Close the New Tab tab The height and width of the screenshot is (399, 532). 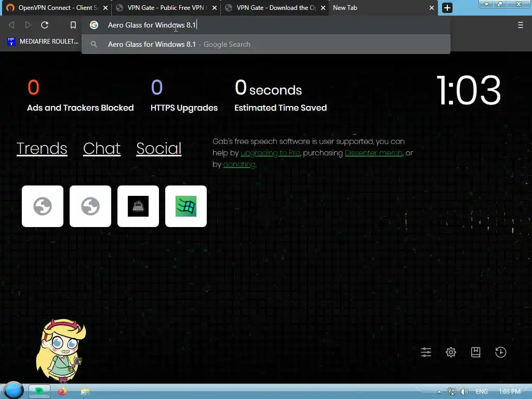pos(432,7)
